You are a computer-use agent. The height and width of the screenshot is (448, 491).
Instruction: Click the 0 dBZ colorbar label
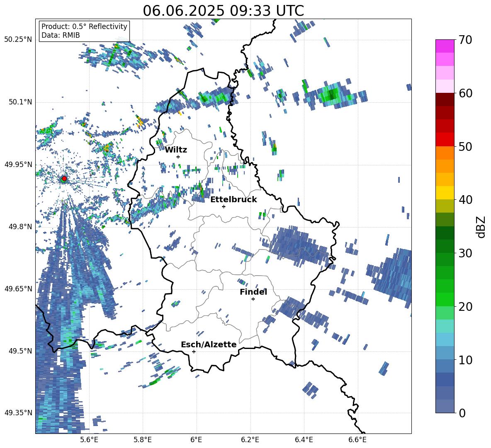click(x=462, y=413)
